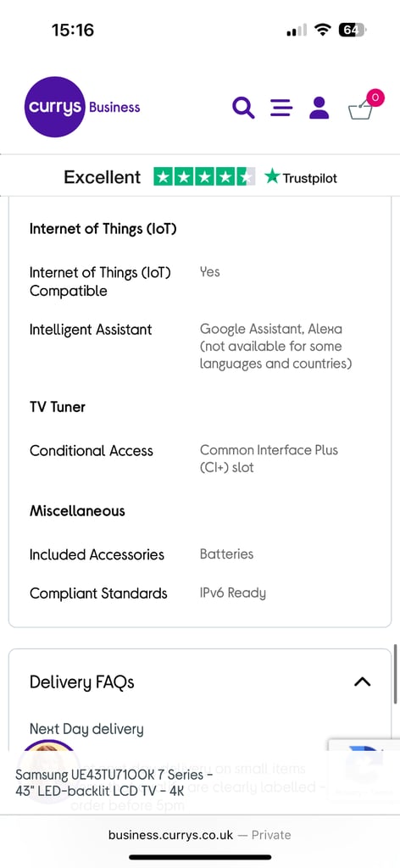400x868 pixels.
Task: Click the Intelligent Assistant specification row
Action: [200, 347]
